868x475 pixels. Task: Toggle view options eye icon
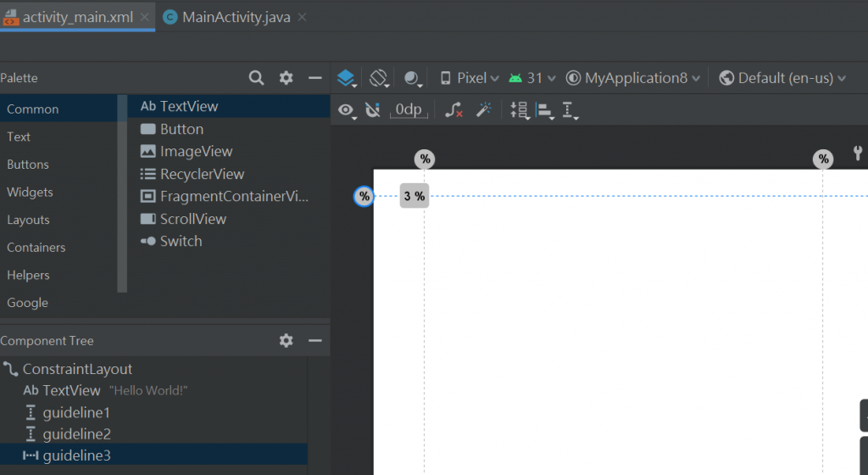click(x=347, y=111)
